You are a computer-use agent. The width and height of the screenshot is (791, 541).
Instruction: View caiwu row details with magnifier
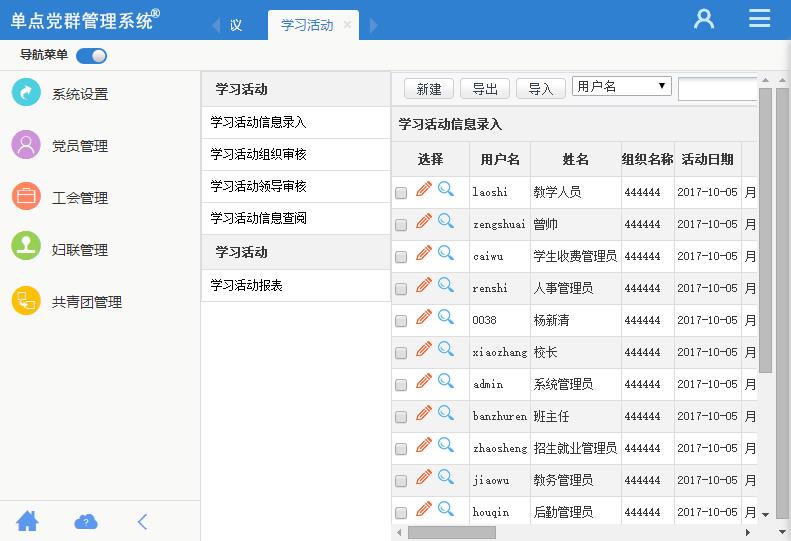(x=446, y=253)
